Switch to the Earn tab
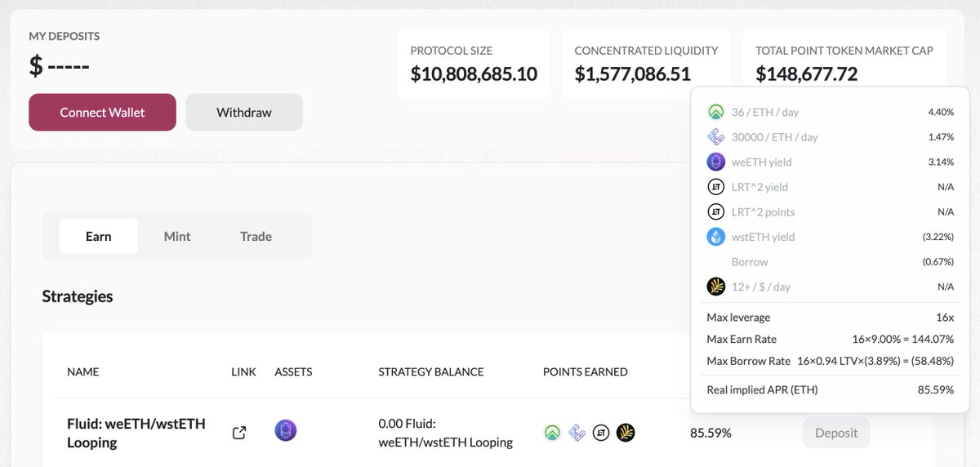The width and height of the screenshot is (980, 467). pos(99,236)
